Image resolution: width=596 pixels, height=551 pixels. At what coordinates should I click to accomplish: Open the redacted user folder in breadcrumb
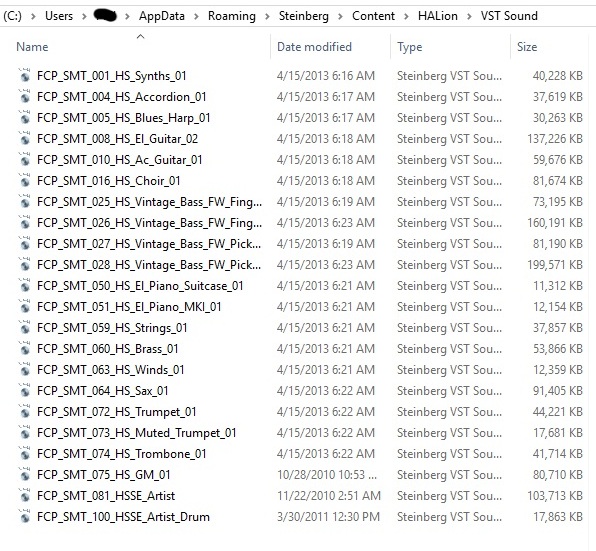pyautogui.click(x=105, y=16)
